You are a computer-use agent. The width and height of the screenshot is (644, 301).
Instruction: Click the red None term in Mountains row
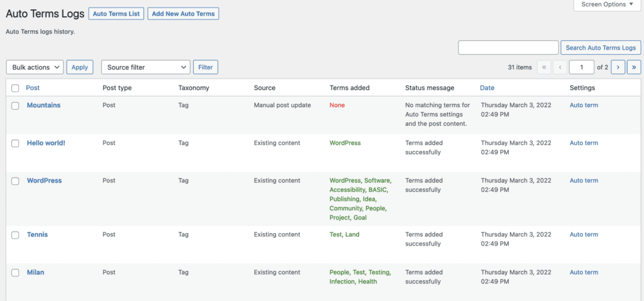(x=337, y=105)
